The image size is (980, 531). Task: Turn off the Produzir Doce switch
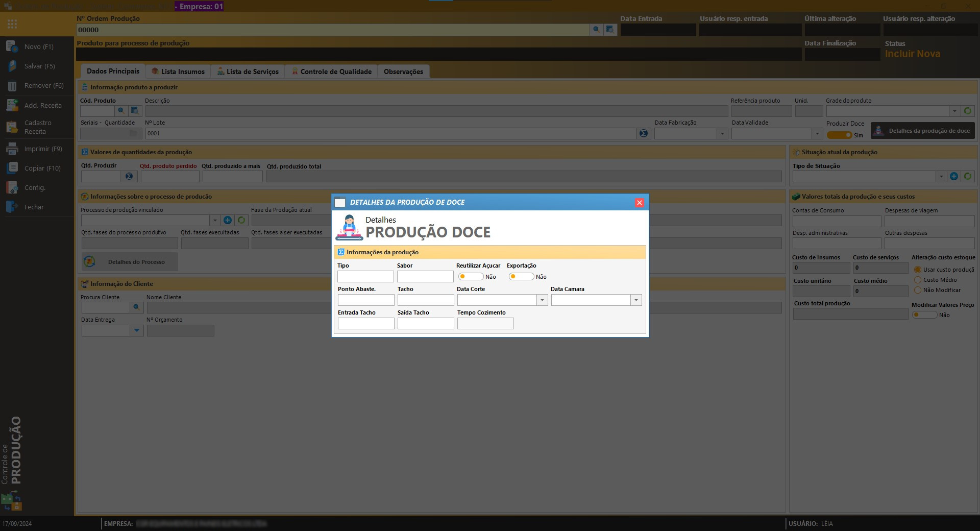(839, 135)
